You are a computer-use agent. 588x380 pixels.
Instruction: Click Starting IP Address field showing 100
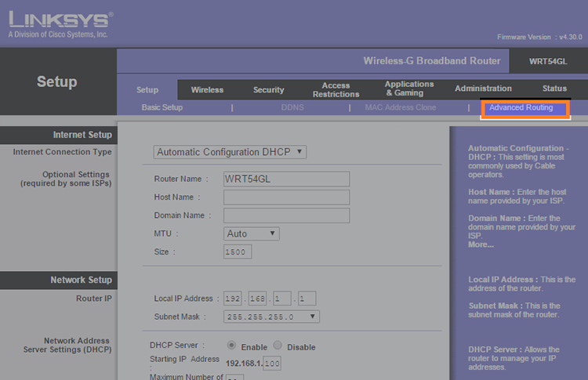[x=272, y=363]
